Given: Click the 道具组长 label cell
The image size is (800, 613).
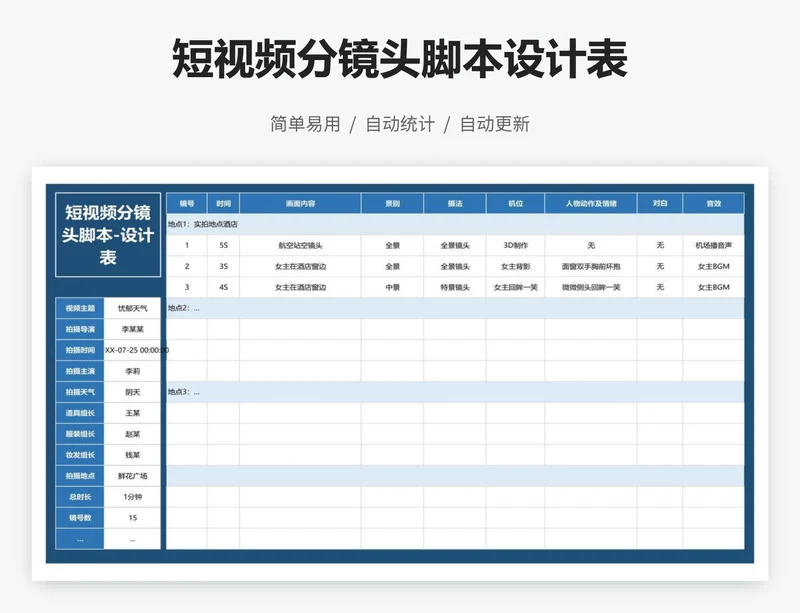Looking at the screenshot, I should click(x=80, y=412).
